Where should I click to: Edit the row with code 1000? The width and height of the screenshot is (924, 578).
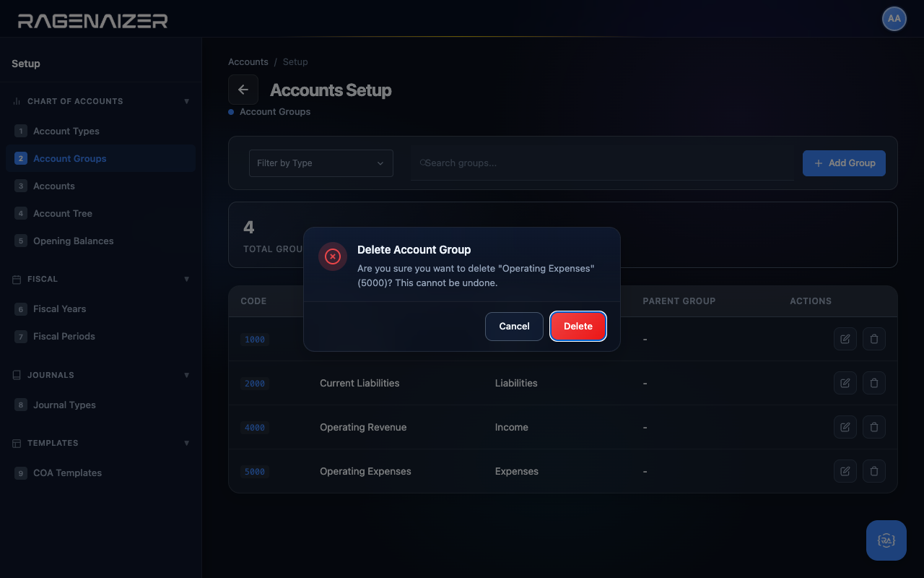tap(845, 339)
